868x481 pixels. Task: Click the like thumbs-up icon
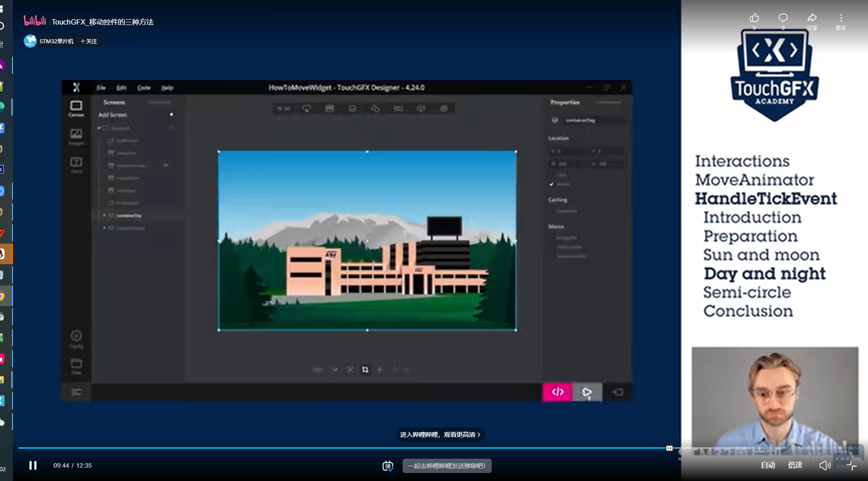pos(754,18)
